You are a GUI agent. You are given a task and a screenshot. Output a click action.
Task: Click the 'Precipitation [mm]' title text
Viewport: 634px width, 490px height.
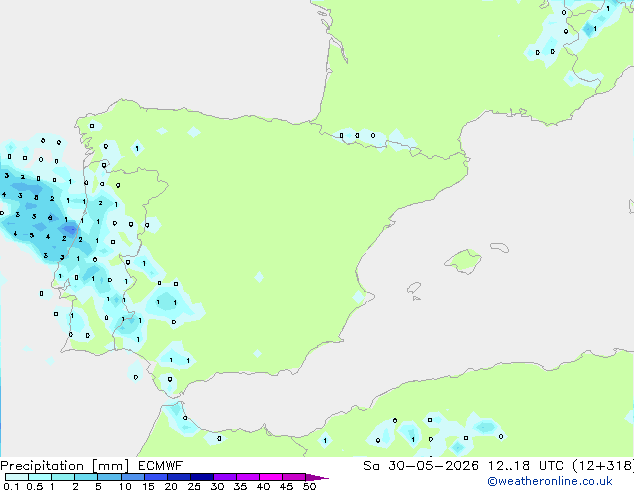point(64,466)
